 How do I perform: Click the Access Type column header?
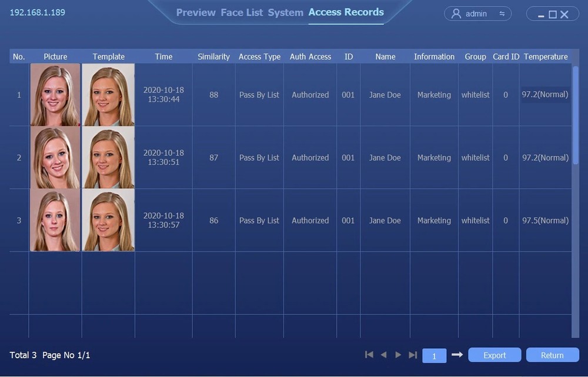[x=259, y=56]
